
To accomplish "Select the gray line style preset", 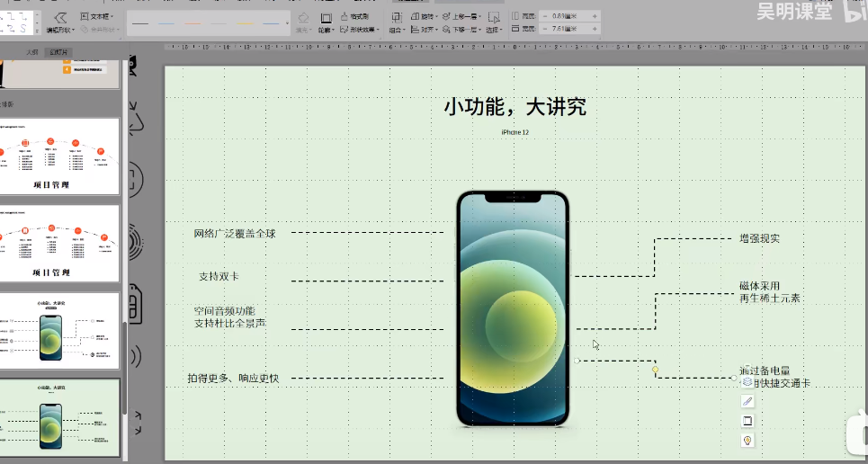I will [x=219, y=23].
